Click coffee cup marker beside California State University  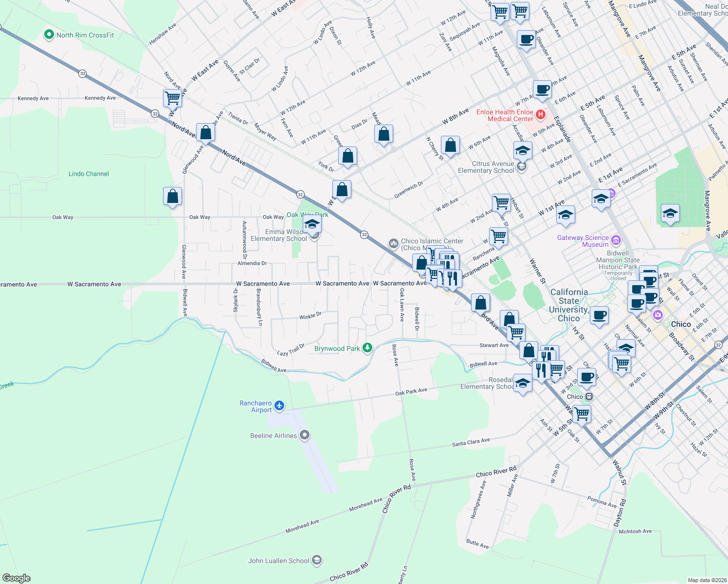click(600, 316)
